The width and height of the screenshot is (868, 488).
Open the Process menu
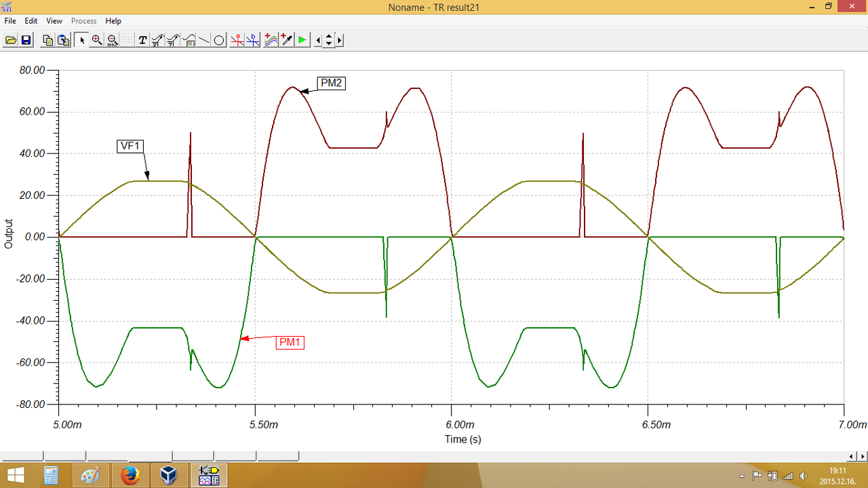(x=84, y=21)
